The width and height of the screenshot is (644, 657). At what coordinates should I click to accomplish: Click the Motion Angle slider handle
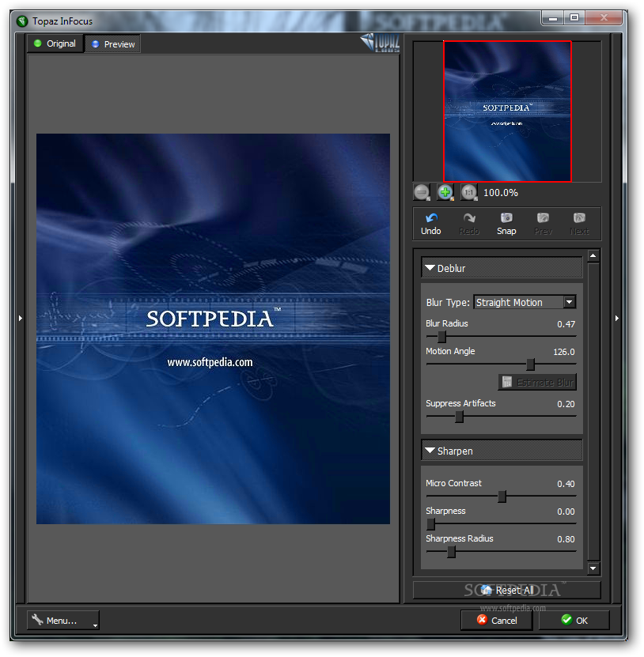[x=530, y=364]
